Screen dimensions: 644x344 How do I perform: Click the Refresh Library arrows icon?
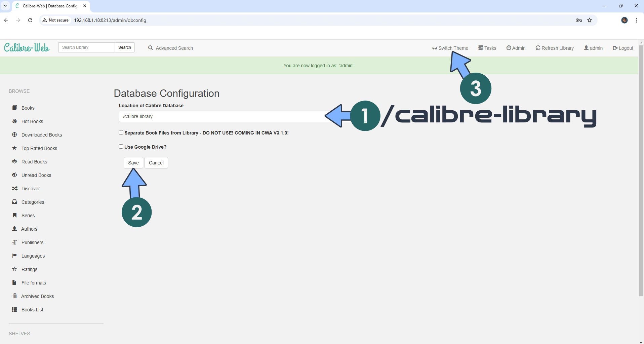[x=538, y=48]
